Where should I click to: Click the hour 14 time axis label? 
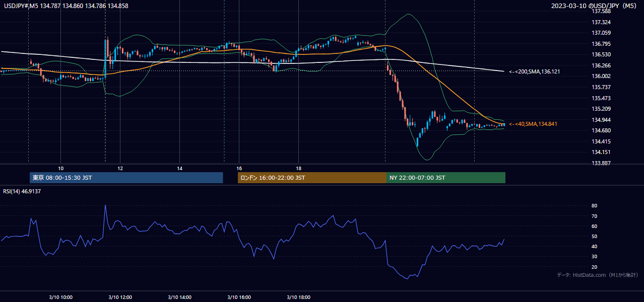(x=179, y=168)
